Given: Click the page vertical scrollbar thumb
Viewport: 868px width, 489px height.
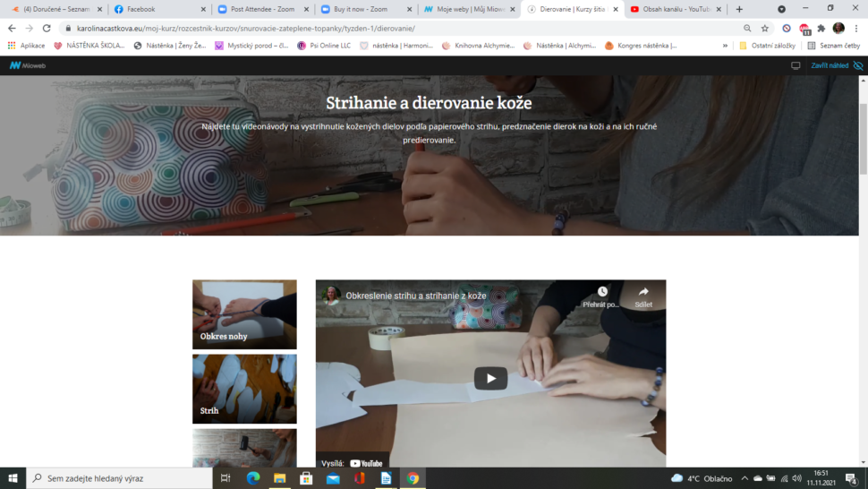Looking at the screenshot, I should tap(863, 139).
